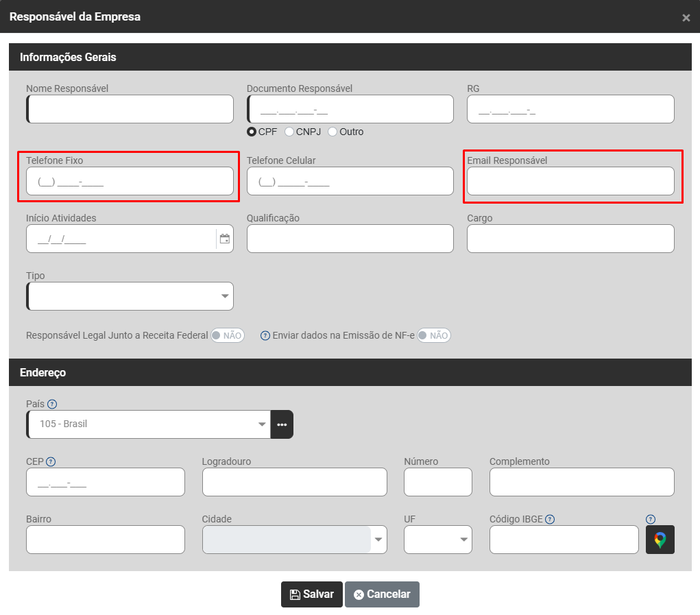Click the help icon next to País
Viewport: 700px width, 615px height.
[x=52, y=404]
